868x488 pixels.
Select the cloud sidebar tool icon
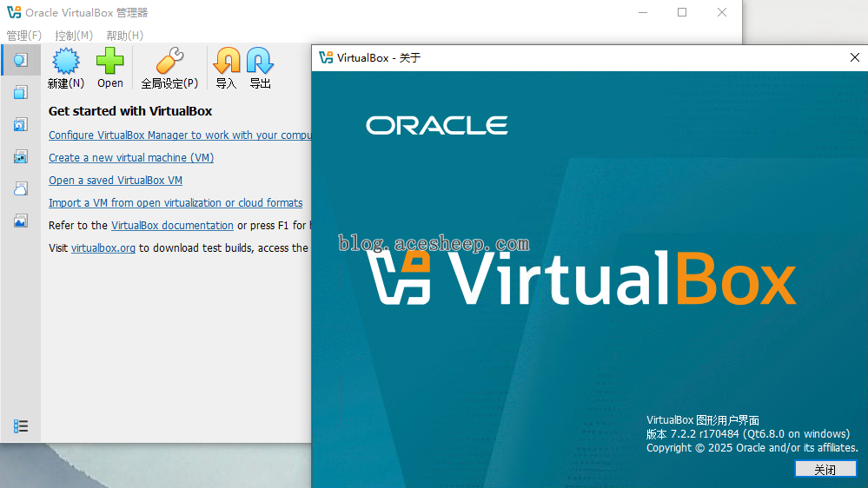[21, 188]
